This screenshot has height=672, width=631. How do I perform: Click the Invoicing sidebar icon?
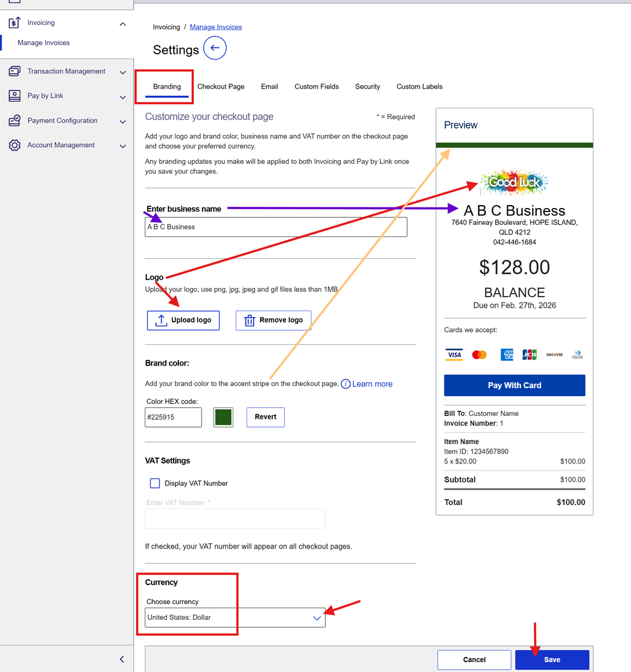(x=14, y=23)
